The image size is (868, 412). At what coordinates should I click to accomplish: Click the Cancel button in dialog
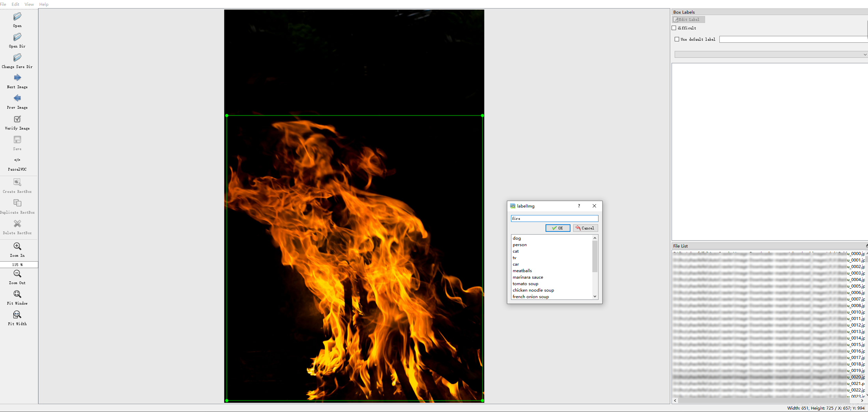585,228
